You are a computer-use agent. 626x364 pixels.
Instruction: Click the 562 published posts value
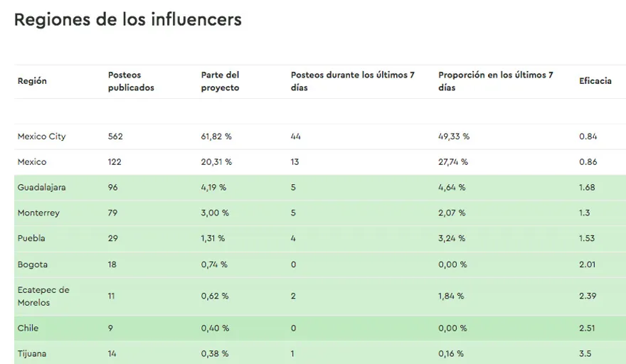[x=115, y=136]
